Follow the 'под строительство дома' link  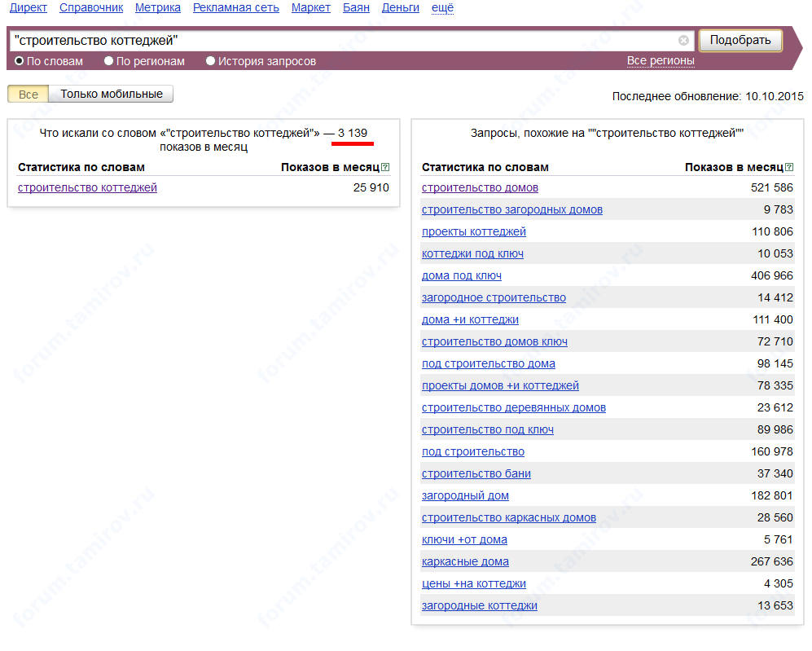tap(489, 363)
